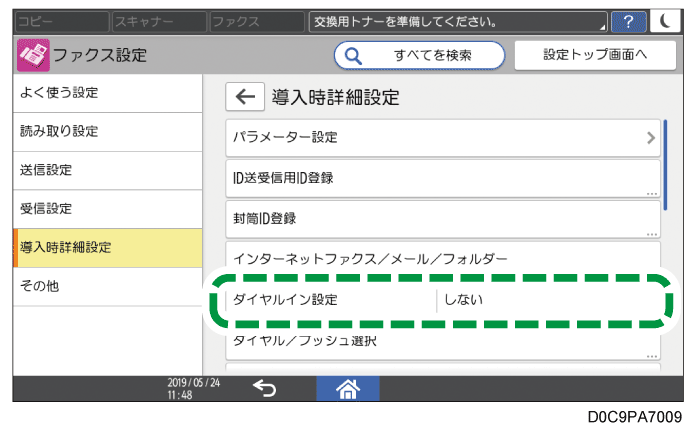Open パラメーター設定 via its chevron
This screenshot has width=691, height=427.
[x=650, y=137]
